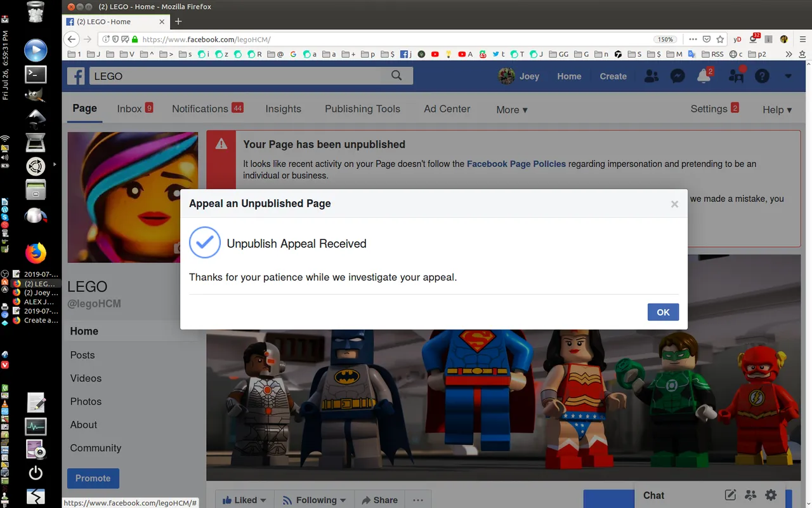Open About in the page sidebar

point(84,425)
